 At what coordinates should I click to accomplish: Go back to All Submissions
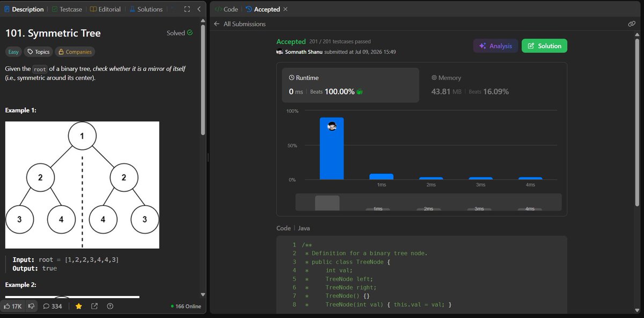click(239, 24)
